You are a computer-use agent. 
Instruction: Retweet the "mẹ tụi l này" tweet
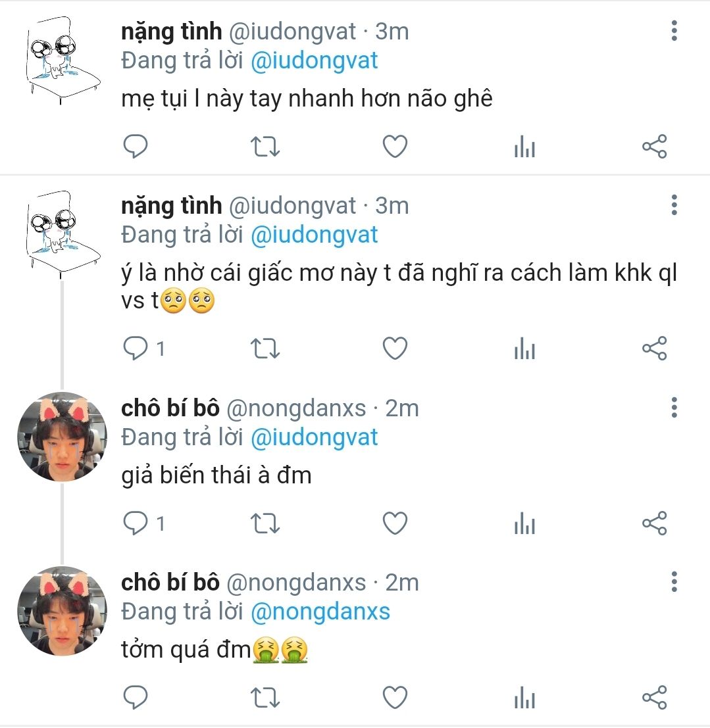pyautogui.click(x=266, y=147)
